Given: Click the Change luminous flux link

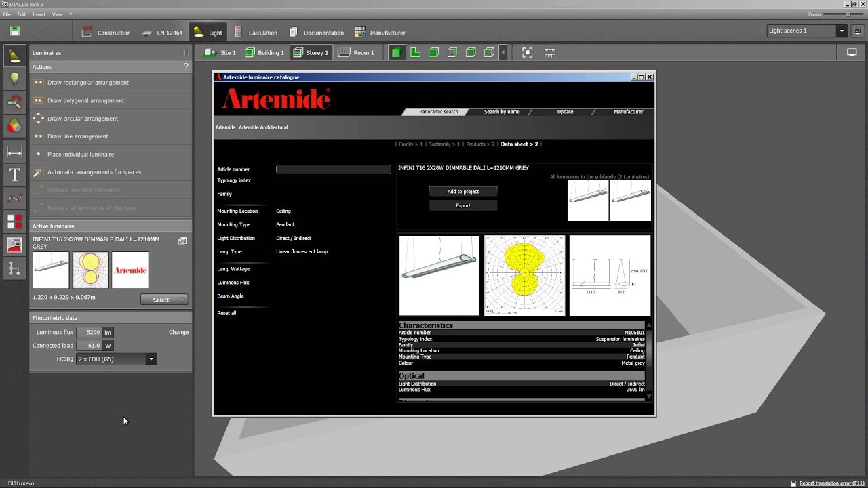Looking at the screenshot, I should [179, 332].
